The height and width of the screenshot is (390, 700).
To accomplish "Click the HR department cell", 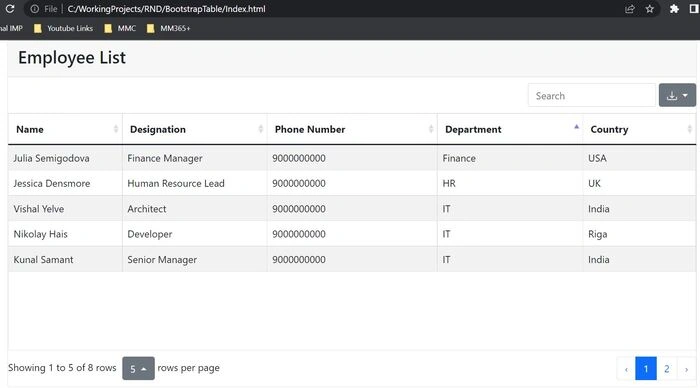I will click(x=510, y=183).
